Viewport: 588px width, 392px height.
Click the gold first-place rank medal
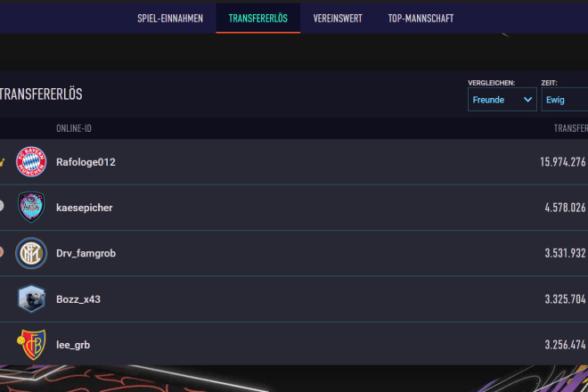[3, 162]
